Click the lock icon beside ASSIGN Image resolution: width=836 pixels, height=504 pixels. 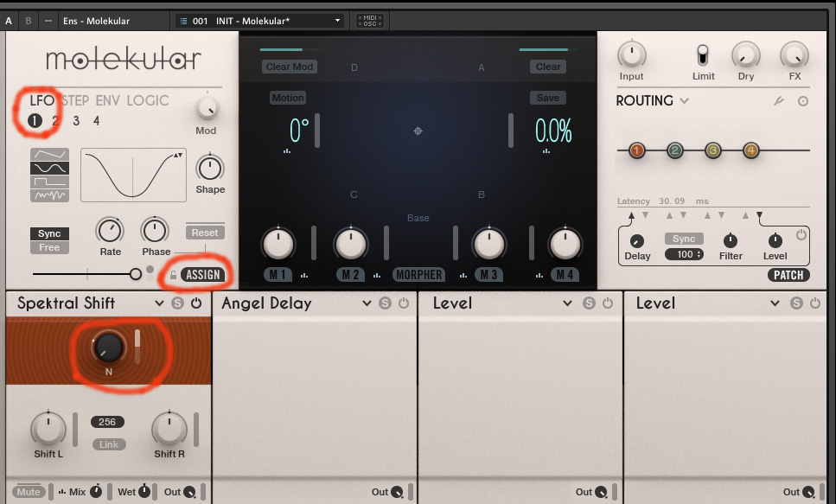coord(174,276)
